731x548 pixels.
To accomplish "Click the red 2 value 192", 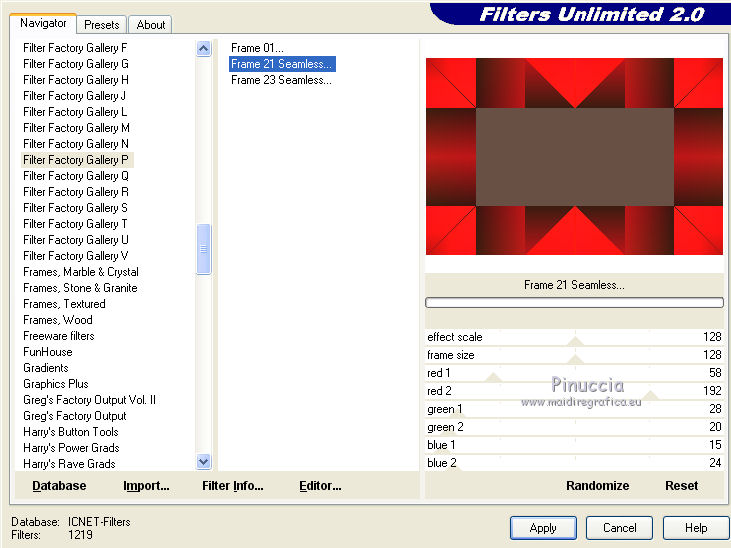I will point(712,391).
